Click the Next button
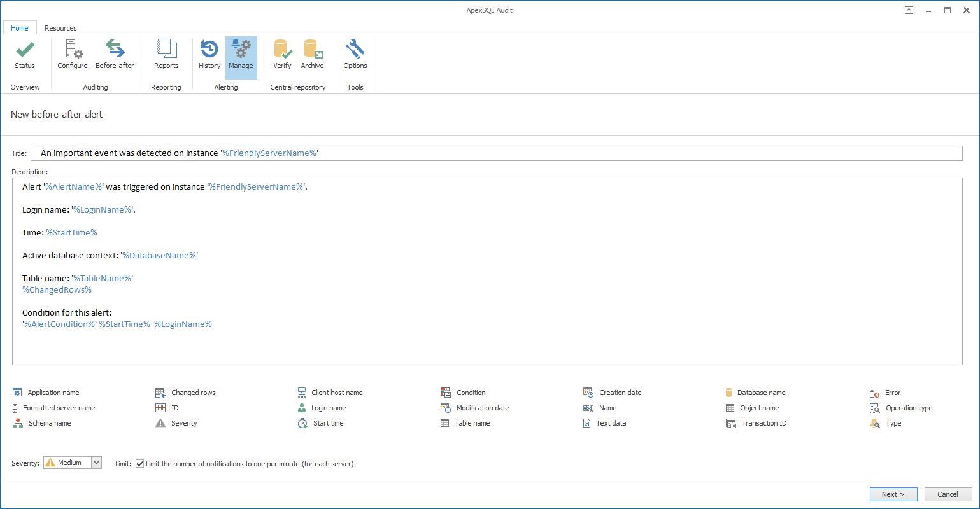Image resolution: width=980 pixels, height=509 pixels. tap(893, 494)
